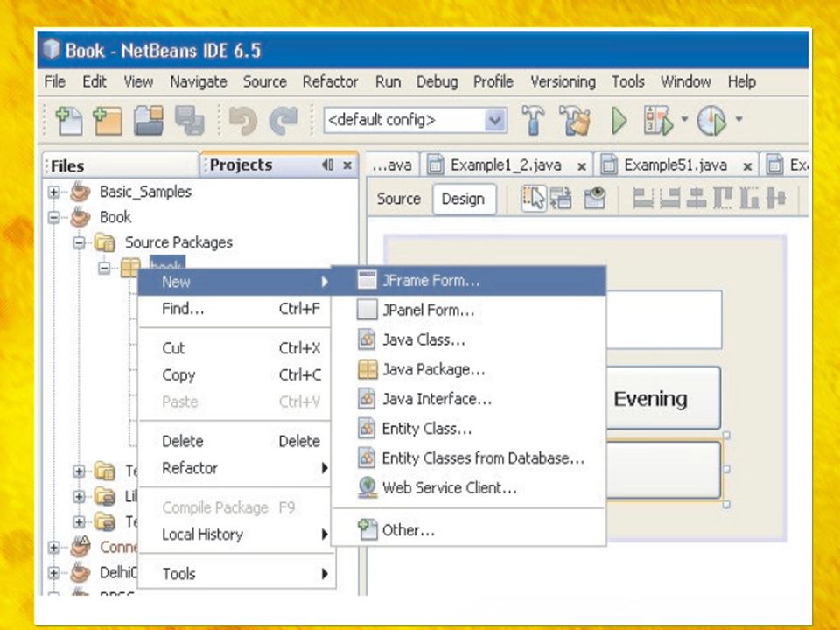Activate Selection Mode in the form designer

click(534, 199)
